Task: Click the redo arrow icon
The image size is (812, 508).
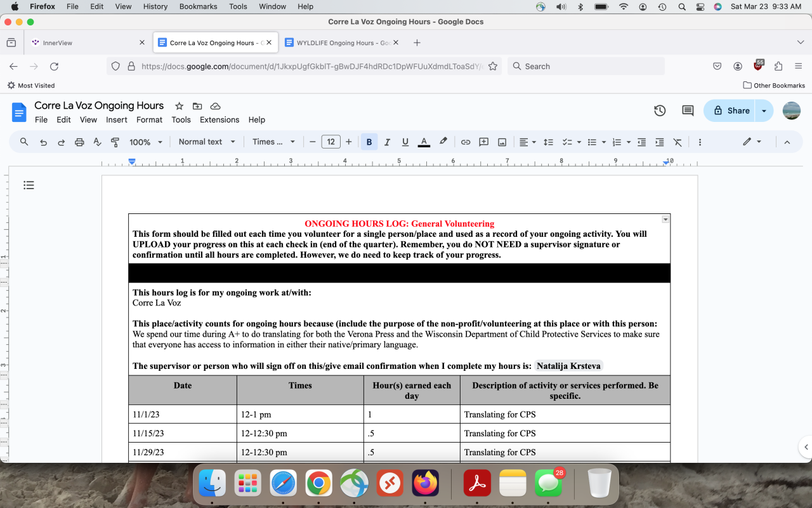Action: coord(61,142)
